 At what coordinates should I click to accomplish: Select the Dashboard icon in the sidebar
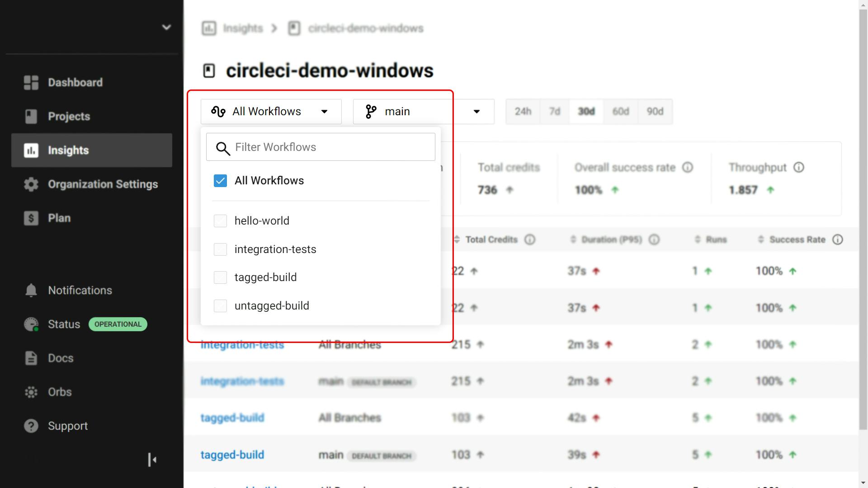pos(30,82)
